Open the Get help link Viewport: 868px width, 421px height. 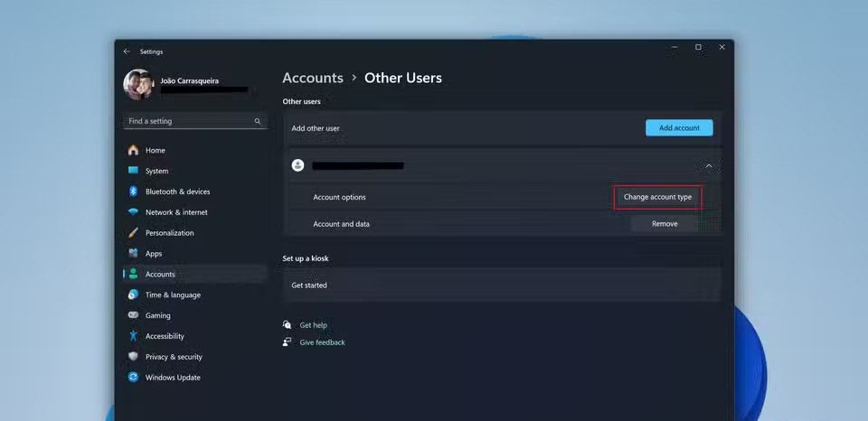point(313,325)
